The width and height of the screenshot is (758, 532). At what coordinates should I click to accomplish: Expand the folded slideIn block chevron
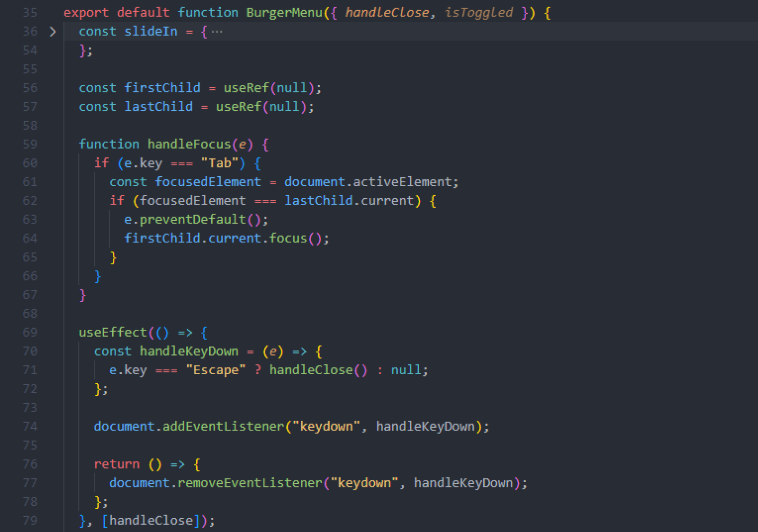(x=53, y=32)
